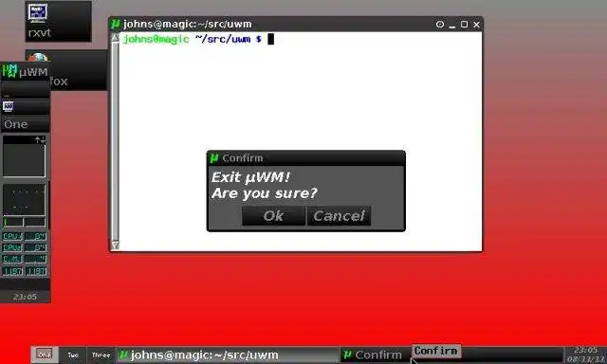Viewport: 607px width, 364px height.
Task: Cancel the exit µWM dialog
Action: point(340,216)
